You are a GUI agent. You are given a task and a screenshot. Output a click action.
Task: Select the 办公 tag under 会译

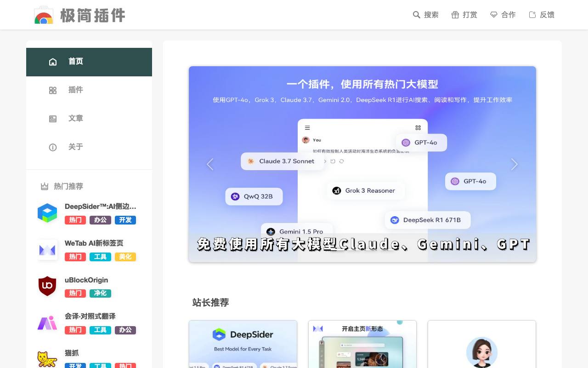[125, 330]
